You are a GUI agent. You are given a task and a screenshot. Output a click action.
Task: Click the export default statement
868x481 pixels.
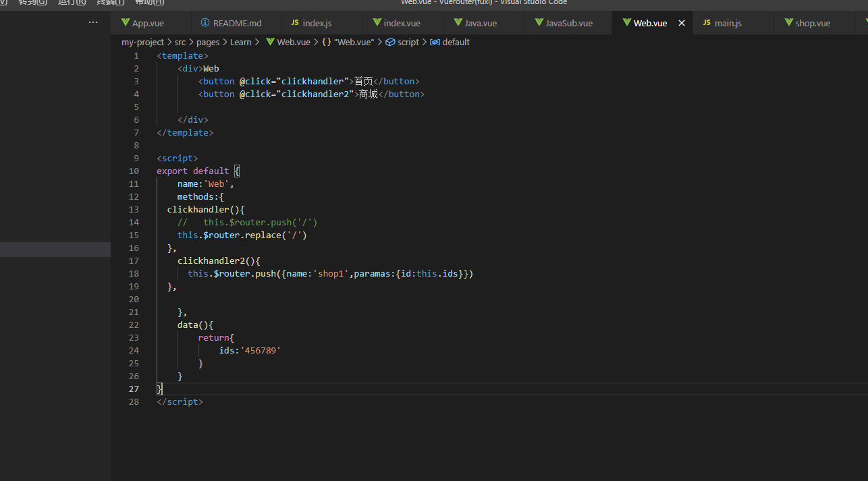tap(193, 171)
